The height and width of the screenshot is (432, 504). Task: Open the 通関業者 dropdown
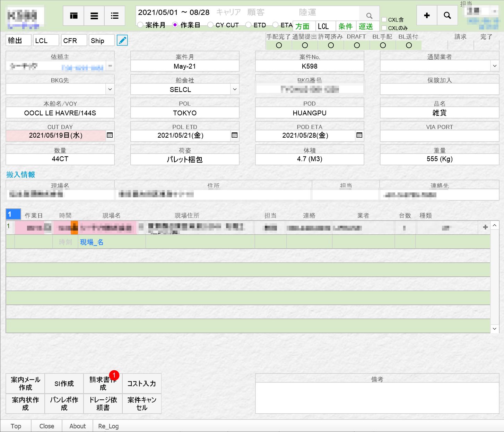point(494,66)
